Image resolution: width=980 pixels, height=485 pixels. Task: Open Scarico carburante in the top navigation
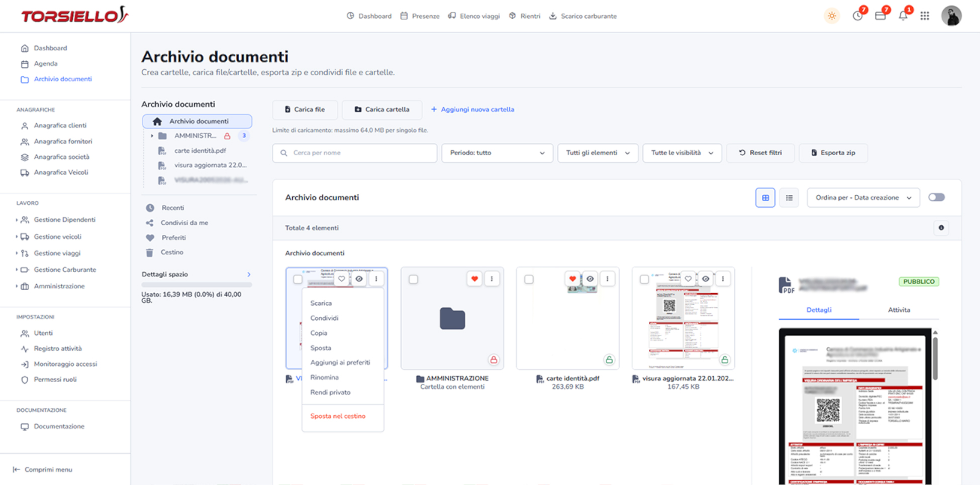tap(582, 16)
